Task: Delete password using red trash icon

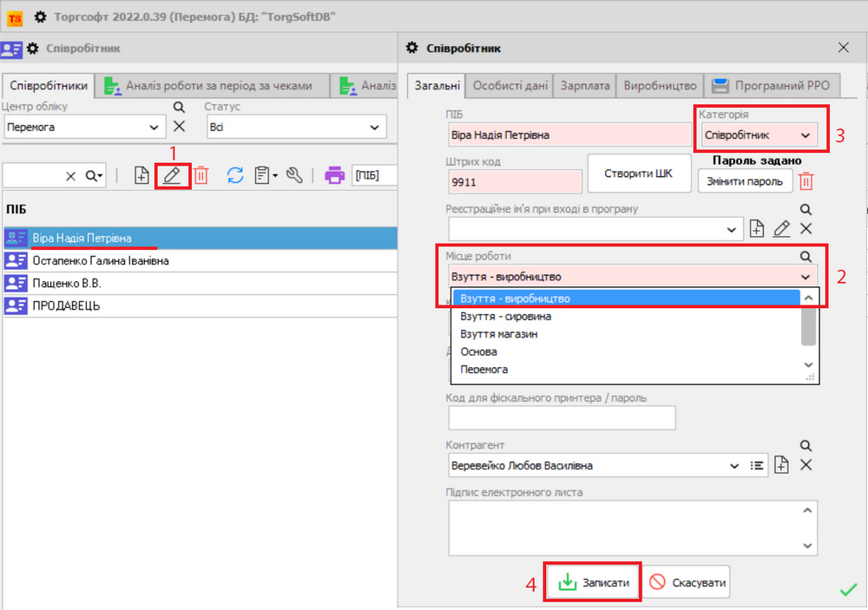Action: (806, 181)
